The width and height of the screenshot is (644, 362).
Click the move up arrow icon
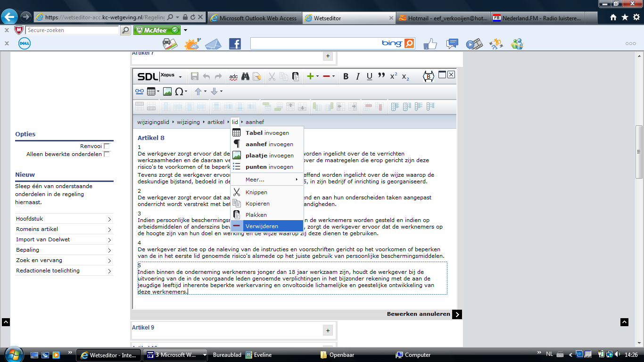[x=198, y=91]
